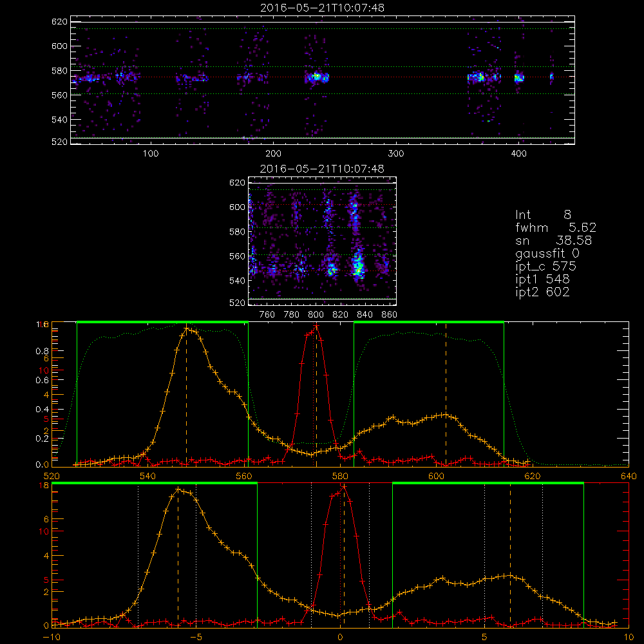This screenshot has height=644, width=644.
Task: Click the top spectrogram title 2016-05-21T10:07:48
Action: 323,8
